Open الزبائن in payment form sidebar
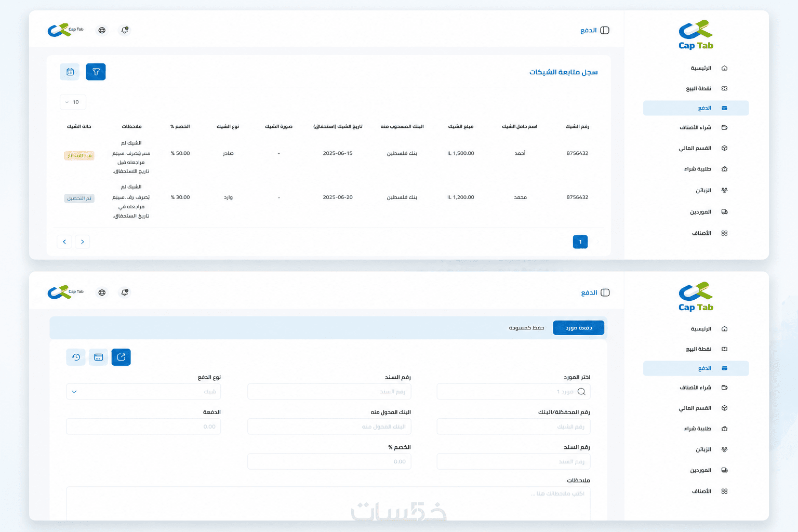 [703, 449]
